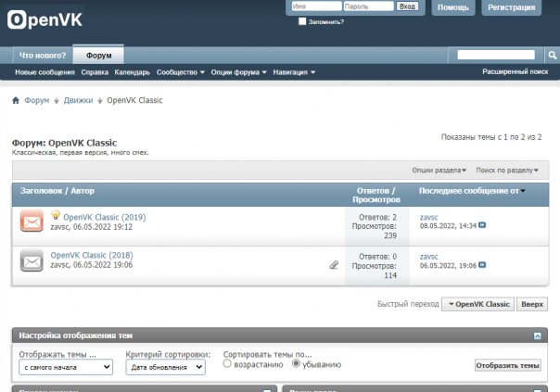This screenshot has width=560, height=392.
Task: Collapse the 'Настройка отображения тем' panel icon
Action: pos(537,336)
